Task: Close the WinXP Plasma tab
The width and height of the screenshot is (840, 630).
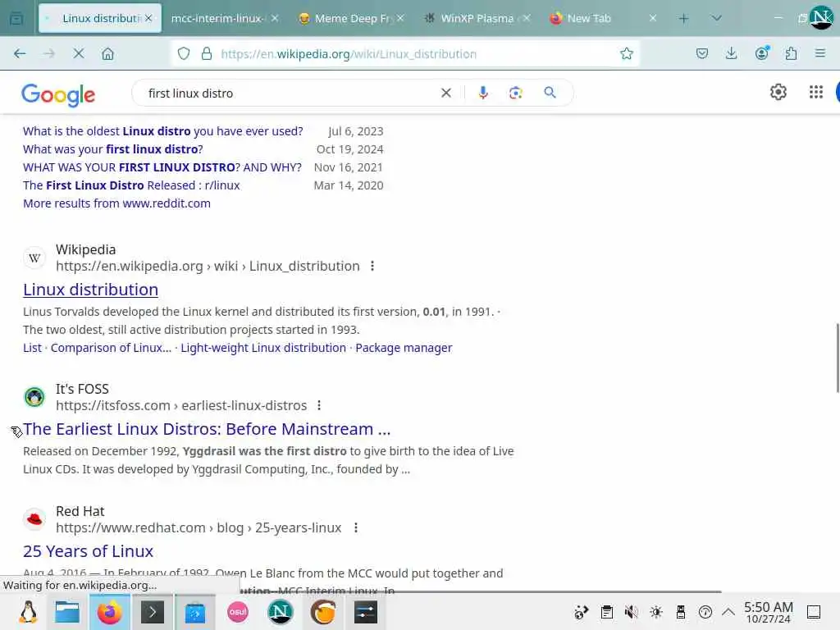Action: pos(527,18)
